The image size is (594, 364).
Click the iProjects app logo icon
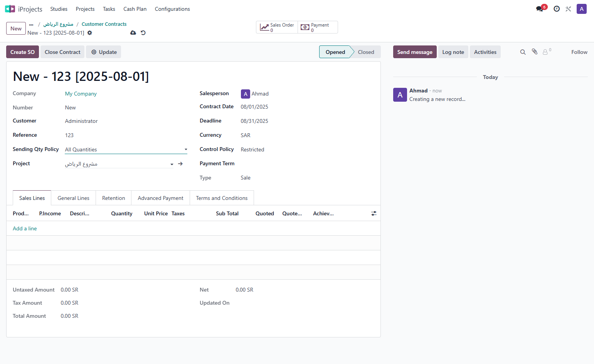[x=10, y=9]
